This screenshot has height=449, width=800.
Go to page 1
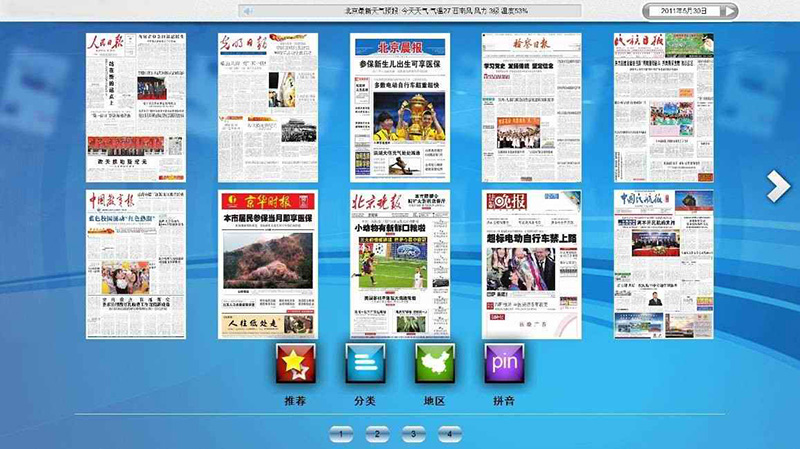[341, 434]
